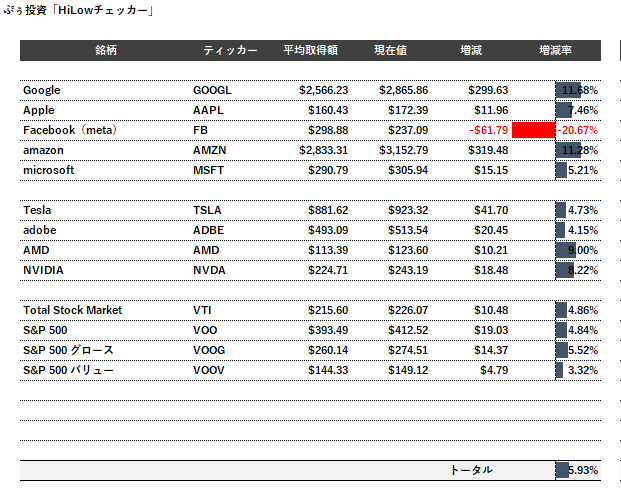Click the '現在値' column header
Screen dimensions: 621x501
click(391, 50)
